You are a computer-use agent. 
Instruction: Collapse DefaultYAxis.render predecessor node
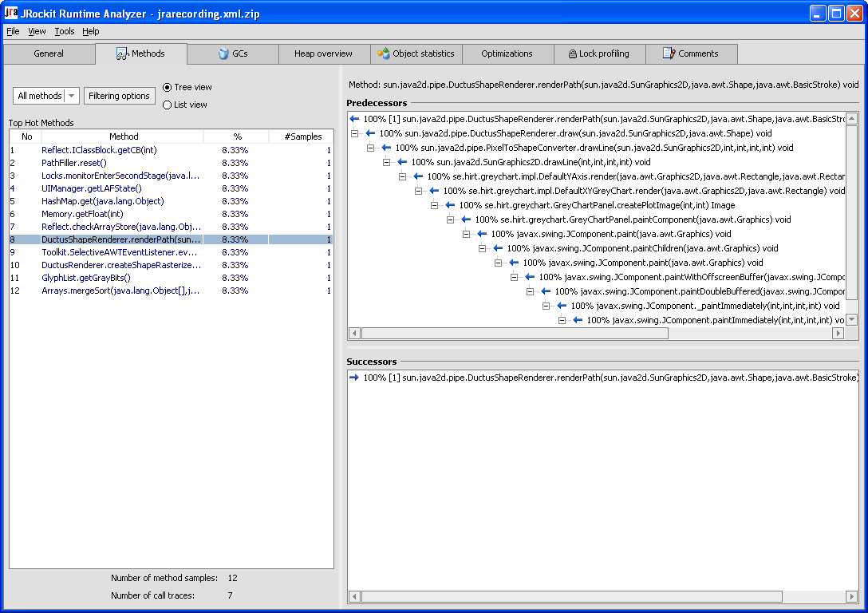pyautogui.click(x=402, y=176)
